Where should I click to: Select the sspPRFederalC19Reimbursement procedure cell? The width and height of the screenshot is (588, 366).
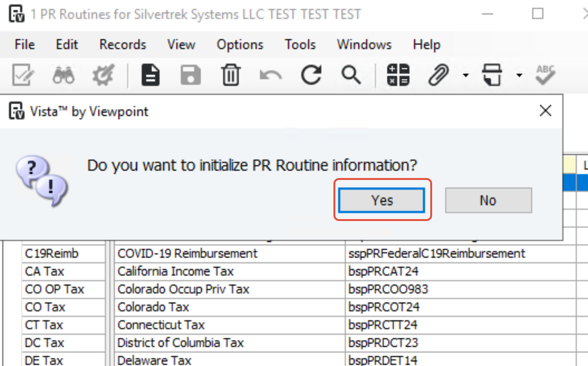click(x=460, y=254)
